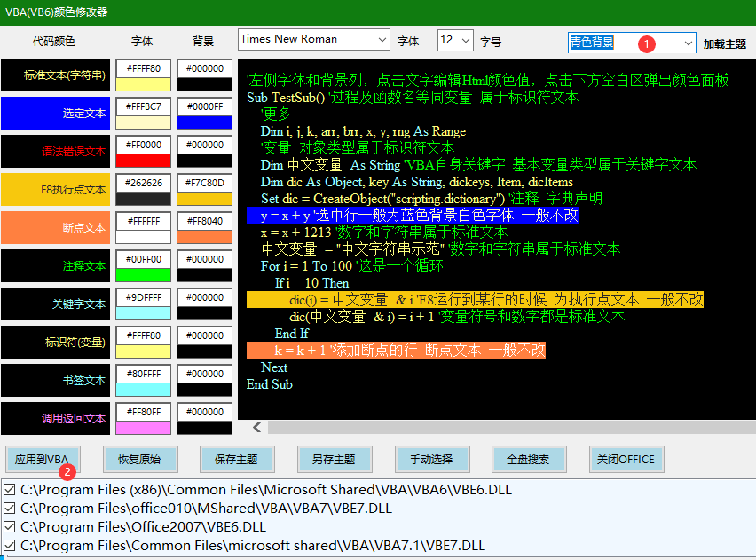Screen dimensions: 756x560
Task: Open the Times New Roman font dropdown
Action: [383, 39]
